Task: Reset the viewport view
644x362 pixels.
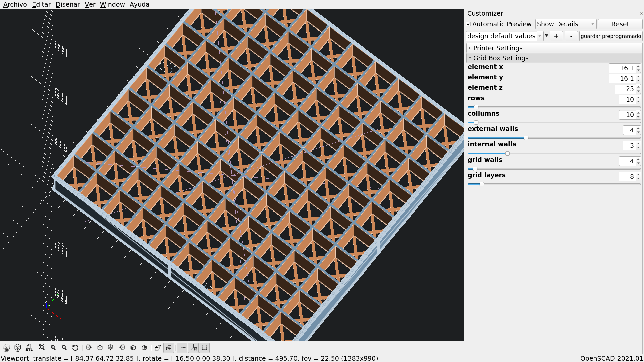Action: click(x=75, y=348)
